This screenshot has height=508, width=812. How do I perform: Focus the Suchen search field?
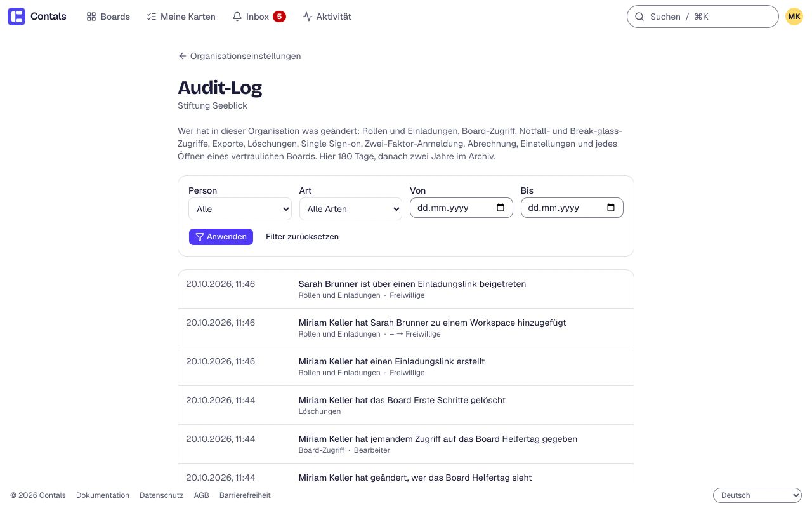702,17
